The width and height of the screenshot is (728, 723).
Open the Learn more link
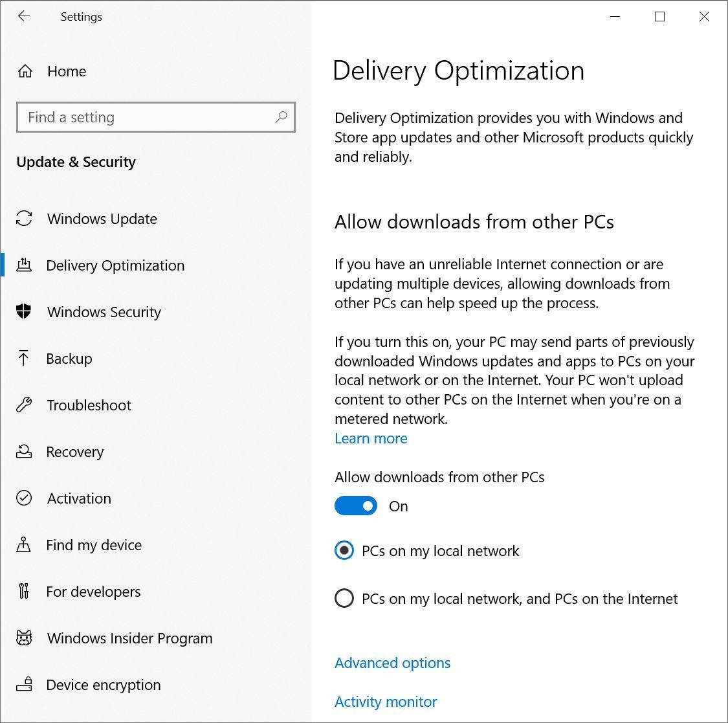[371, 438]
